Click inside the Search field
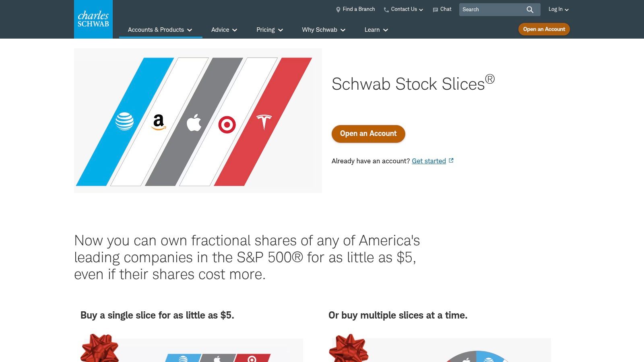 (x=491, y=9)
